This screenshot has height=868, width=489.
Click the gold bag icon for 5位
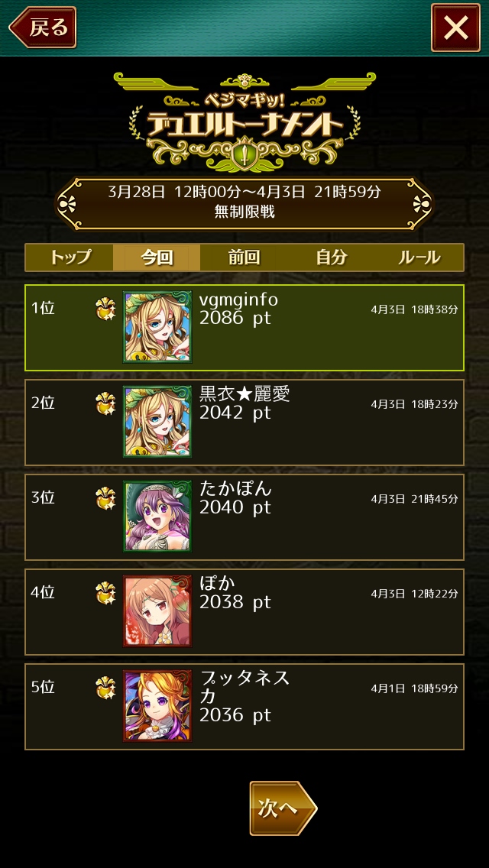105,688
